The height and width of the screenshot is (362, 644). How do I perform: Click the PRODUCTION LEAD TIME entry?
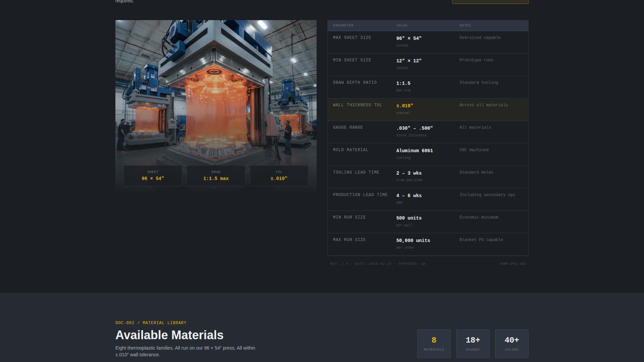[428, 198]
